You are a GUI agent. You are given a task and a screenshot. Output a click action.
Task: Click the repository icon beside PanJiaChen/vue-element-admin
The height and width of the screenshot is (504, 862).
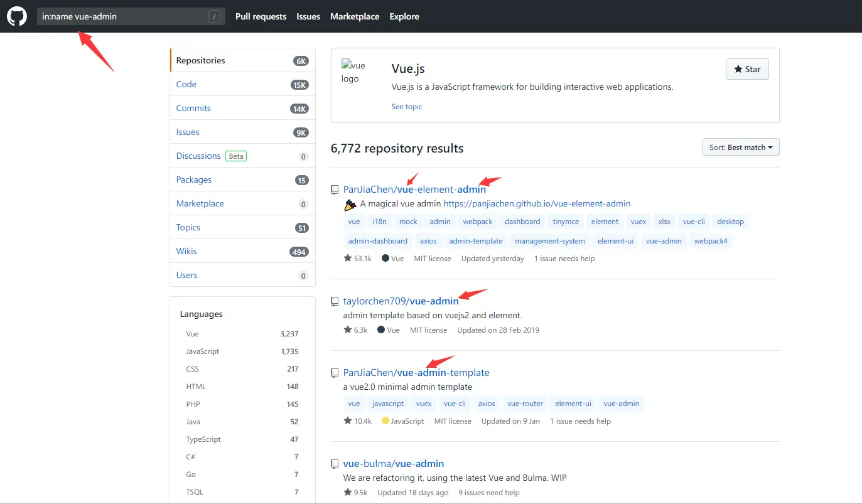tap(335, 190)
